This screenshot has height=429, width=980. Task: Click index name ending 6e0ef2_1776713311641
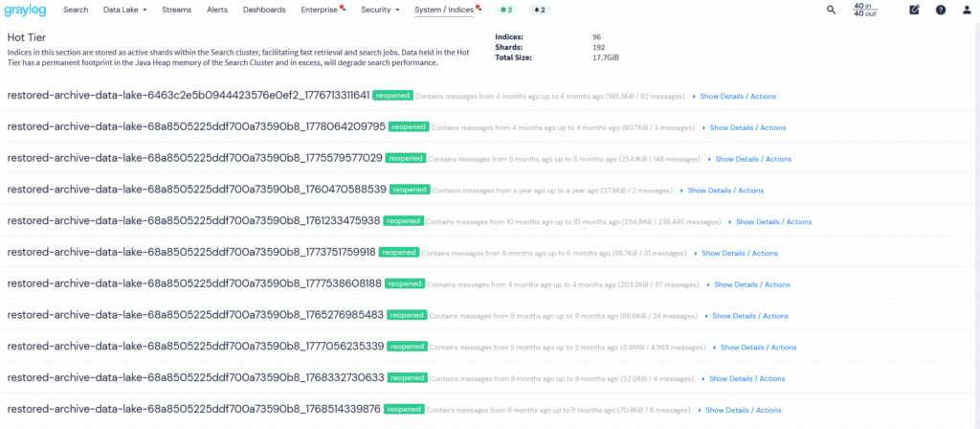[x=189, y=96]
